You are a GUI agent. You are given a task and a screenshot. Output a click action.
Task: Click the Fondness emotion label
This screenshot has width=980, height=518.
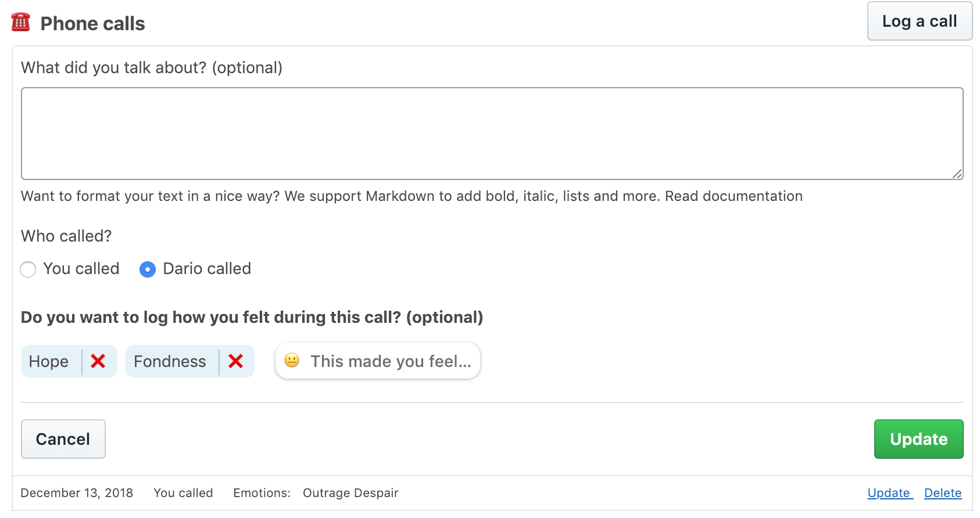click(170, 361)
